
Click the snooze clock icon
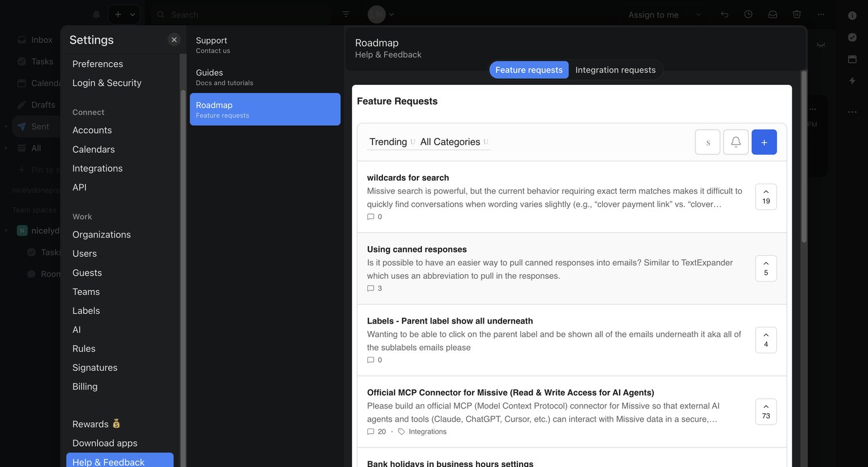tap(748, 14)
